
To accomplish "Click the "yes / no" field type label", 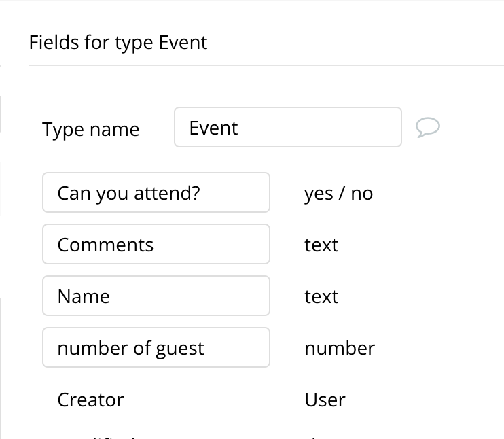I will [338, 194].
